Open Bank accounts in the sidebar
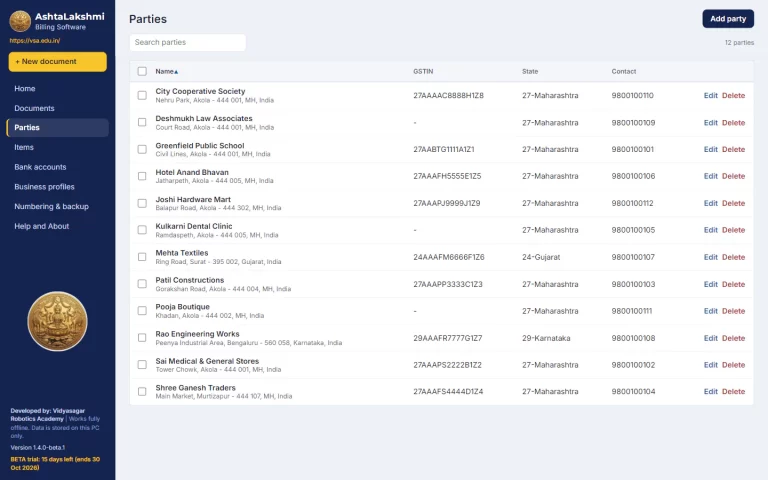Image resolution: width=768 pixels, height=480 pixels. (58, 167)
